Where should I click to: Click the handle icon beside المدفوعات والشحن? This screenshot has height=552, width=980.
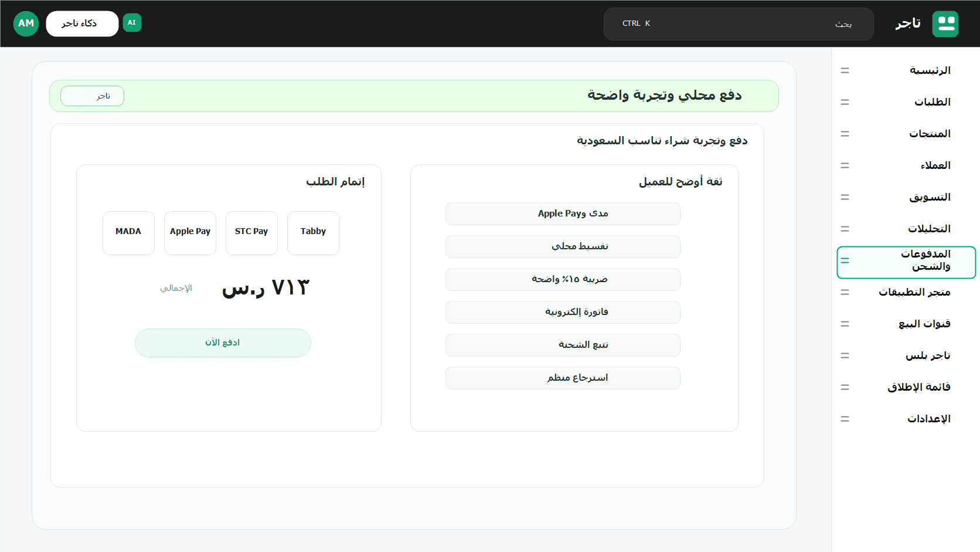(x=845, y=260)
